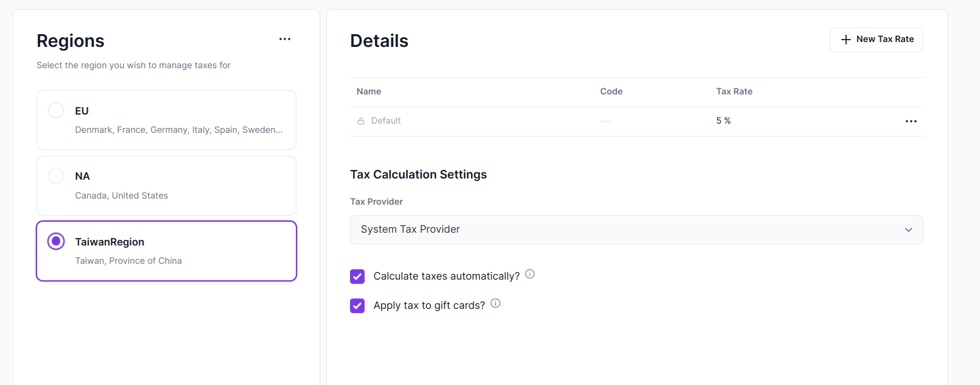Open the Regions panel three-dot menu

click(x=285, y=39)
